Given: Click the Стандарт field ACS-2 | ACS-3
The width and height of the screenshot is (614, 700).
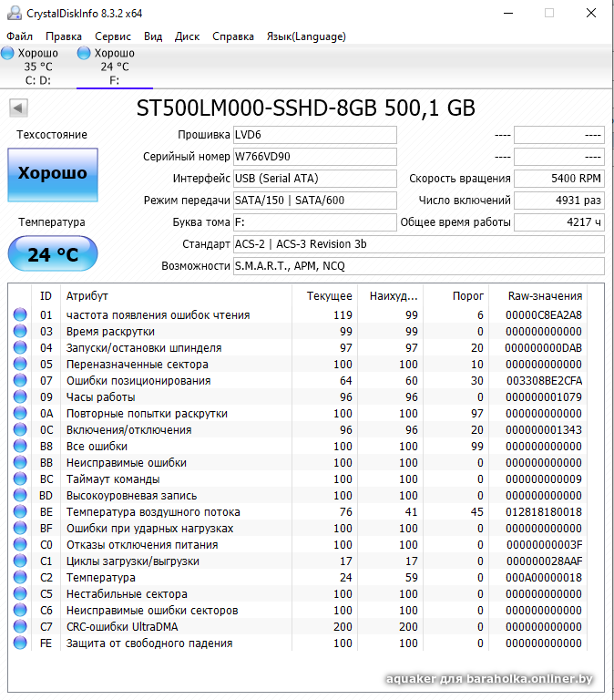Looking at the screenshot, I should pos(419,244).
